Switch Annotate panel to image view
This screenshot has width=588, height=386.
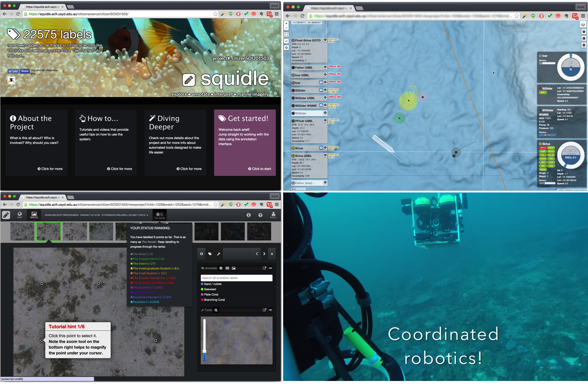coord(234,268)
